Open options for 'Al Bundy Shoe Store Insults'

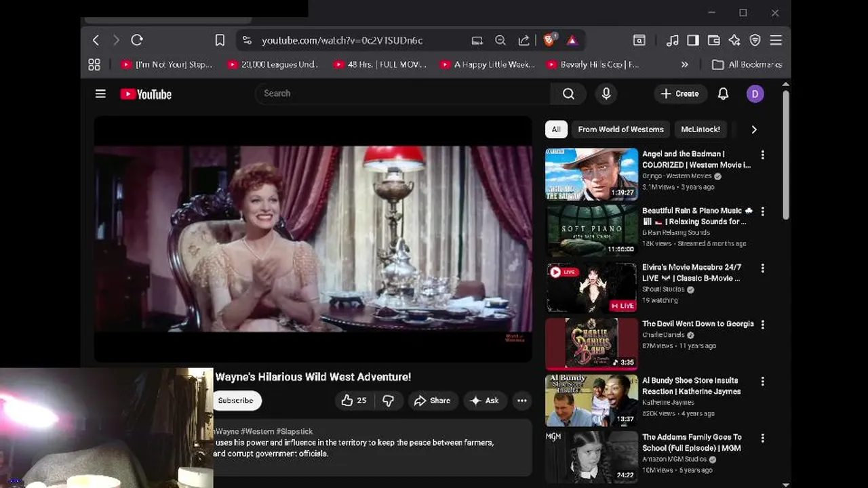[762, 382]
